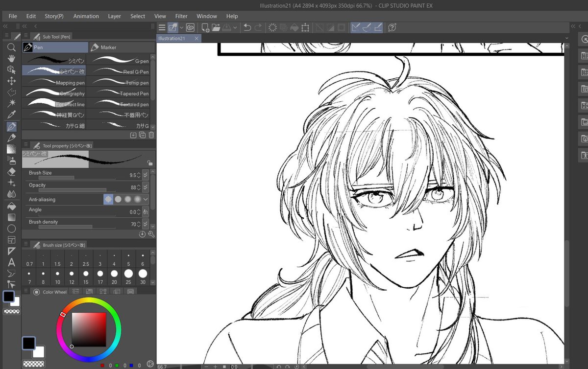
Task: Toggle Snap to Ruler
Action: [x=356, y=28]
